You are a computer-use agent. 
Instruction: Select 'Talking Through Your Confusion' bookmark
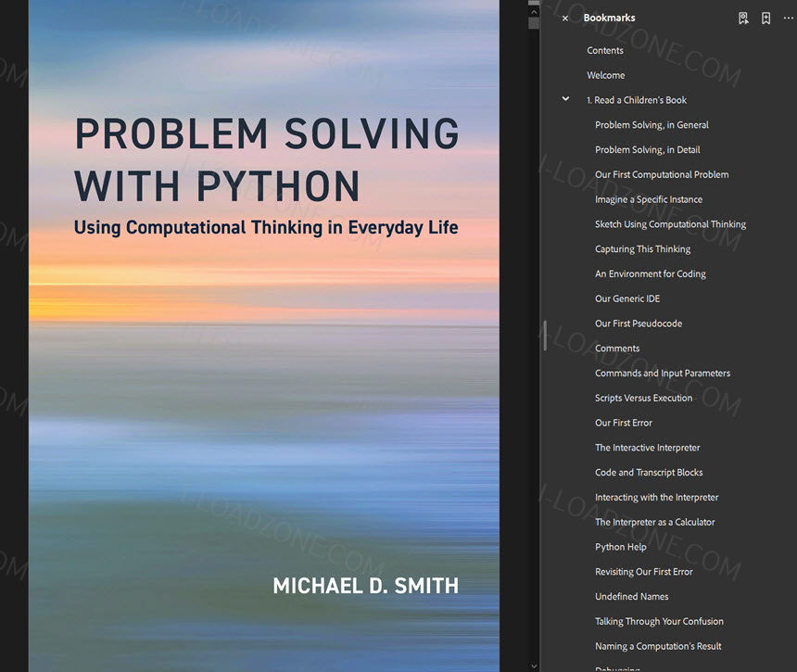659,622
